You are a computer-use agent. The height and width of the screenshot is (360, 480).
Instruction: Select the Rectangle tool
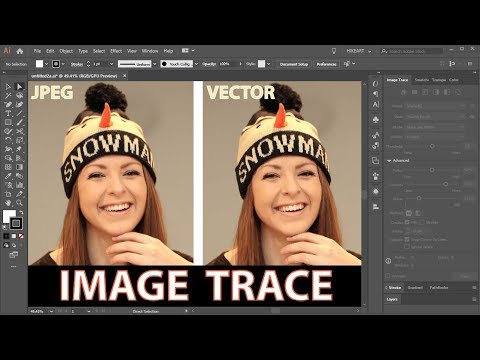coord(8,122)
